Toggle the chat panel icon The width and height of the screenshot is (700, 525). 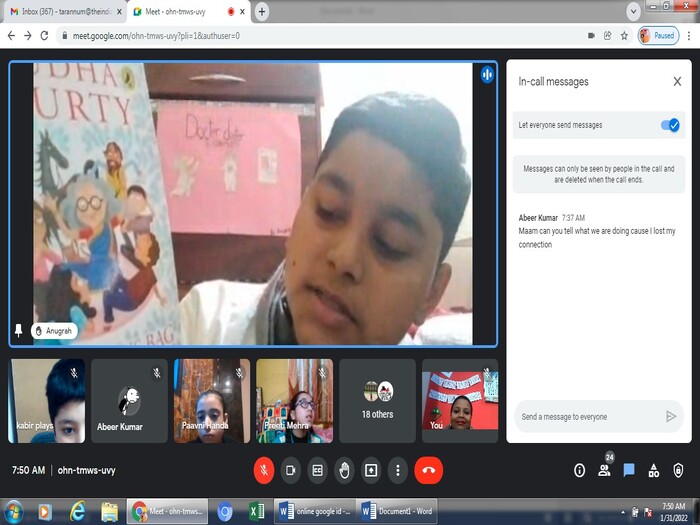pyautogui.click(x=629, y=470)
